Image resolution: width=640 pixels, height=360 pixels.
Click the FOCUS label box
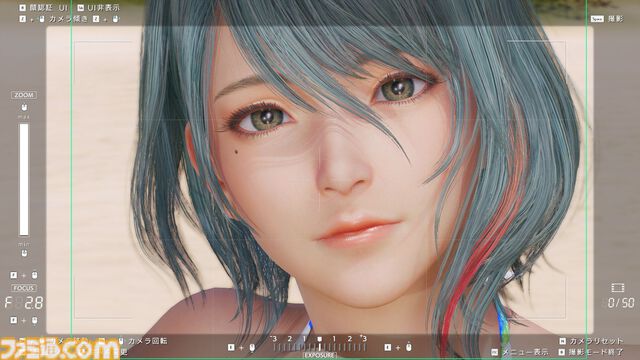click(24, 288)
